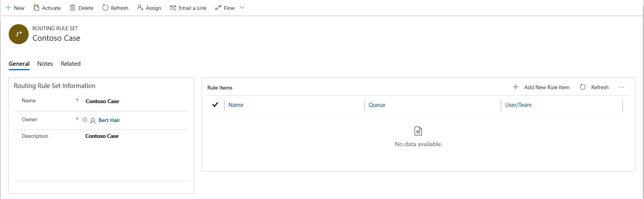Sort by the Queue column header

pyautogui.click(x=377, y=105)
